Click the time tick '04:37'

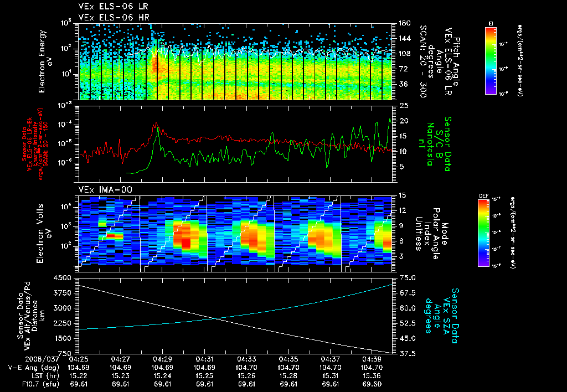331,359
